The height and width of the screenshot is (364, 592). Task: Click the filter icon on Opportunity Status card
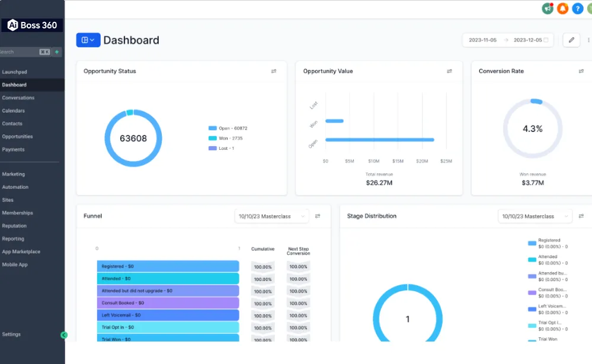click(274, 71)
